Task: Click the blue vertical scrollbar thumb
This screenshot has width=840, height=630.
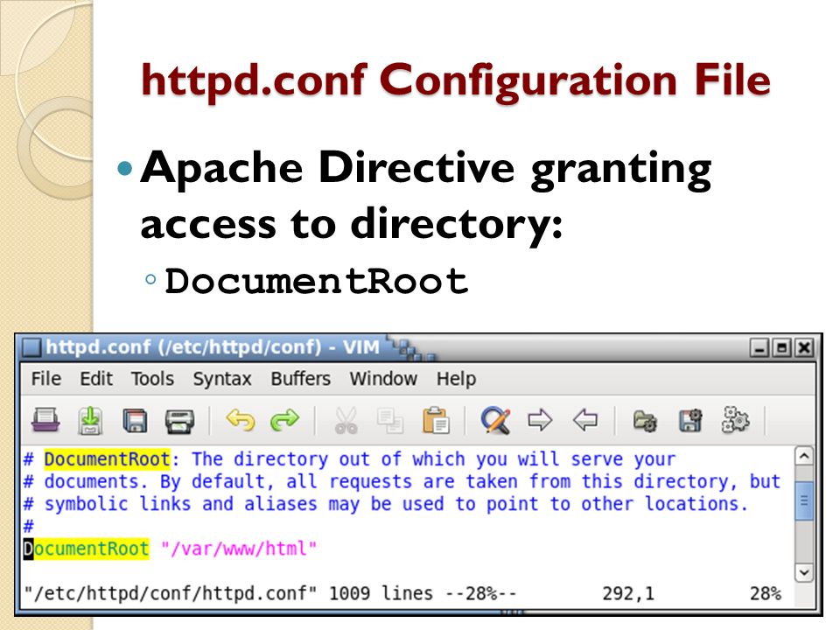Action: [x=804, y=500]
